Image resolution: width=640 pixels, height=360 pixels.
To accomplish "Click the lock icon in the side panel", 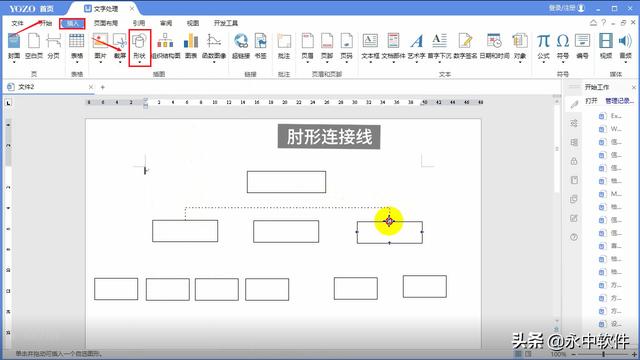I will pos(574,161).
